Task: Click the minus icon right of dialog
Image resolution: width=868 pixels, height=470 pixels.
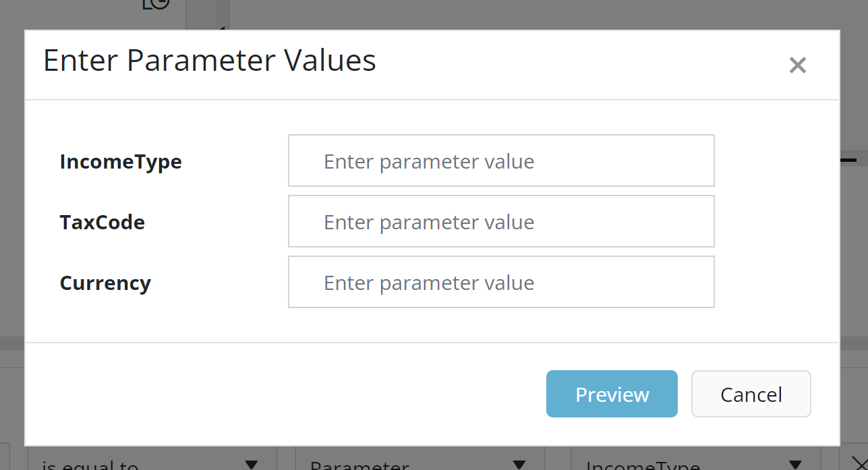Action: pos(848,160)
